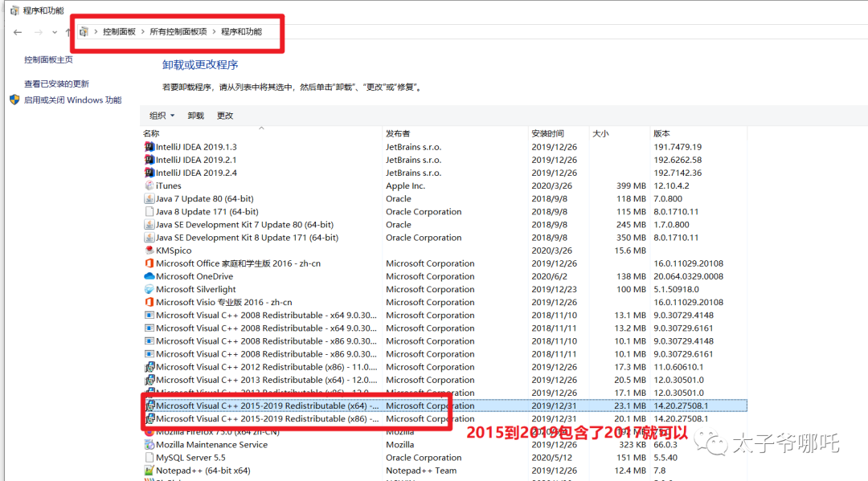Open 启用或关闭 Windows 功能 link
This screenshot has width=868, height=481.
tap(72, 100)
